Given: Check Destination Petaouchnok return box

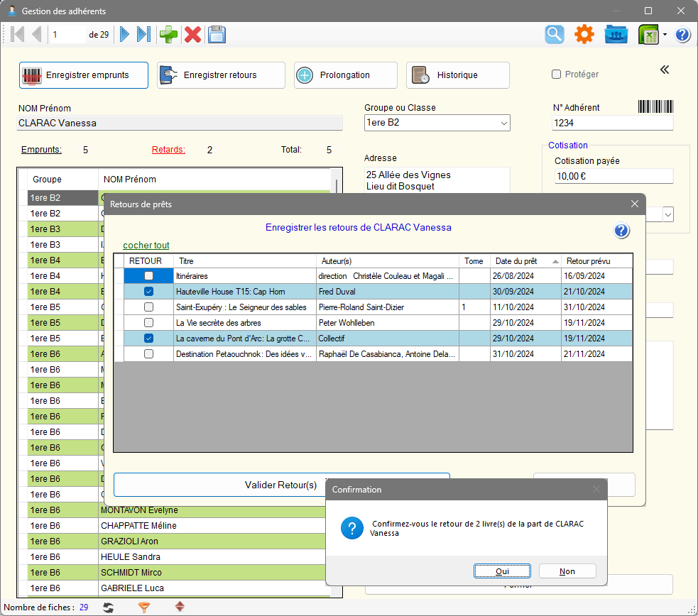Looking at the screenshot, I should 148,353.
